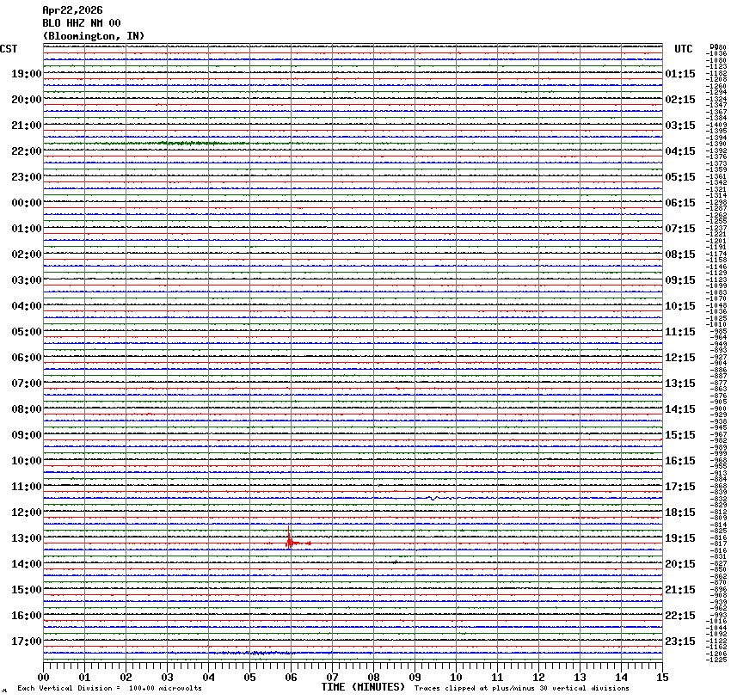This screenshot has height=700, width=731.
Task: Select the 19:00 CST time label
Action: (x=27, y=74)
